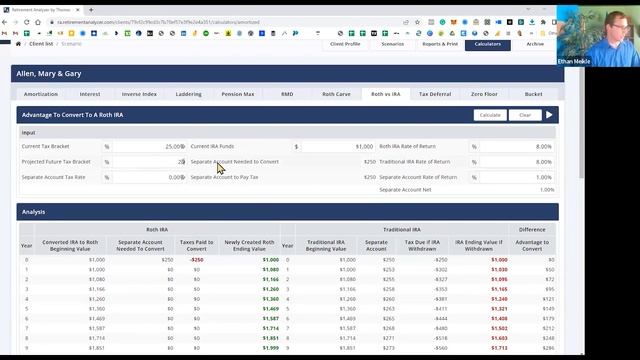Image resolution: width=640 pixels, height=360 pixels.
Task: Click the Analysis section header
Action: pos(287,212)
